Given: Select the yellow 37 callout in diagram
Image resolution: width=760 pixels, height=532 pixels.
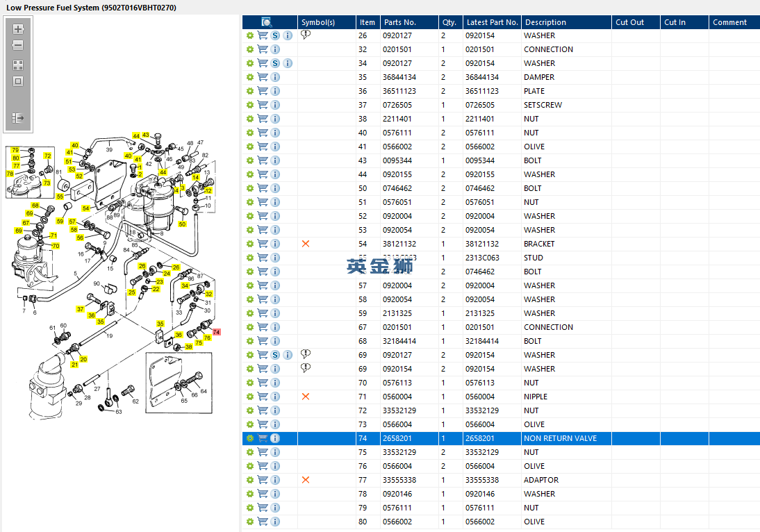Looking at the screenshot, I should coord(81,308).
